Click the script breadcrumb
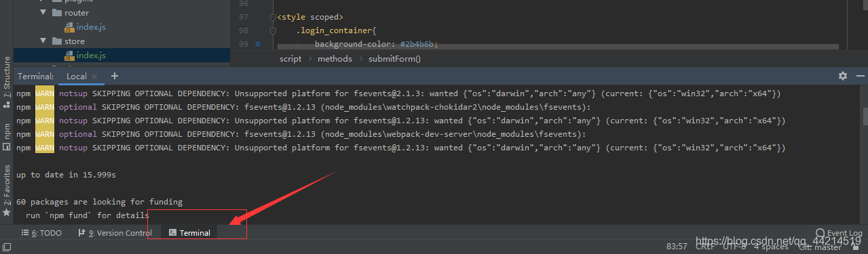 pyautogui.click(x=290, y=59)
